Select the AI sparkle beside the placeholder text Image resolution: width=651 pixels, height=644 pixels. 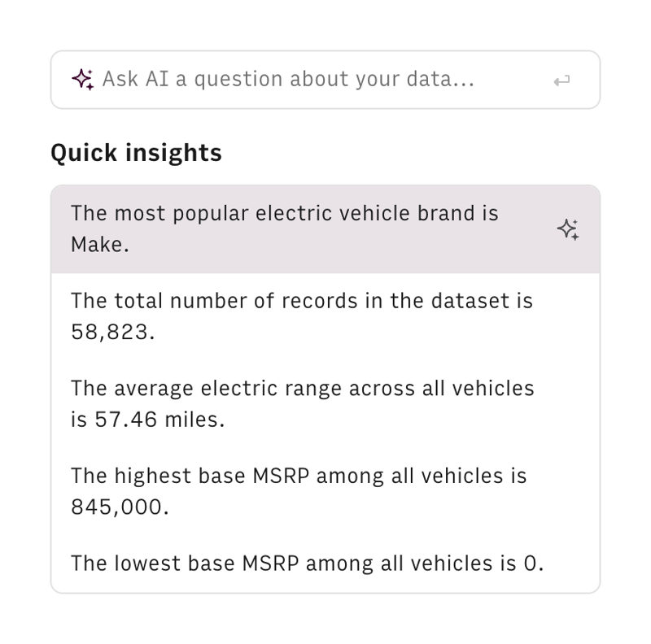pos(81,78)
